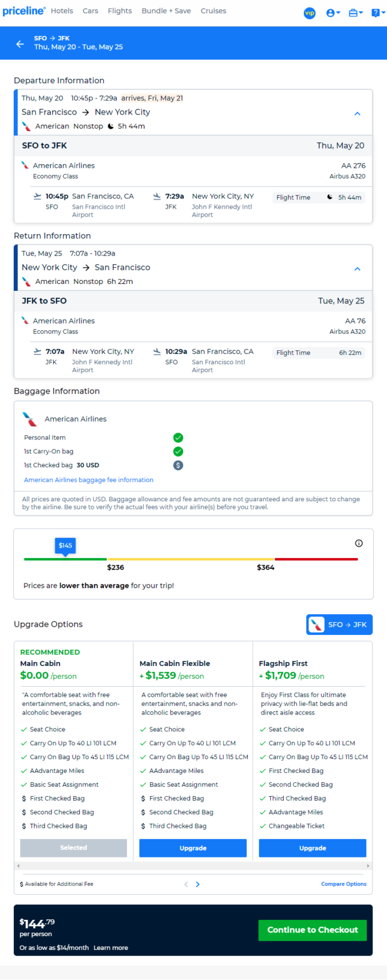Click the 1st checked bag fee dollar icon
Screen dimensions: 387x980
tap(178, 465)
